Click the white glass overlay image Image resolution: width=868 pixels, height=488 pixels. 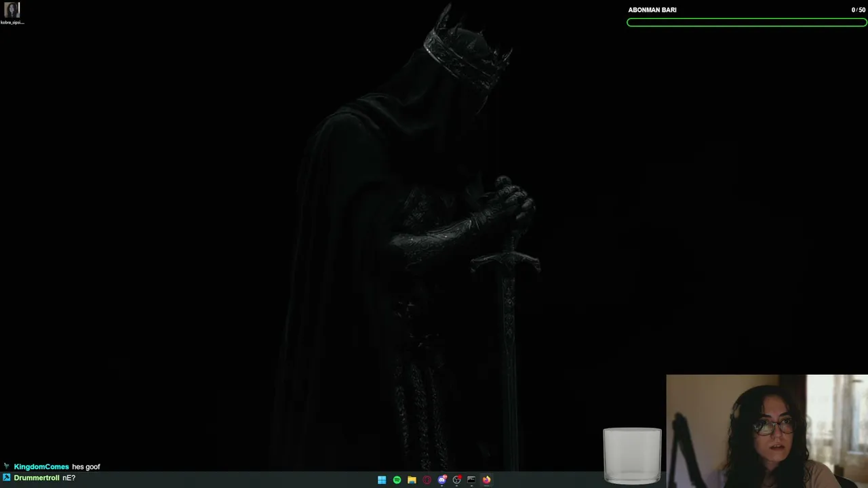click(632, 455)
